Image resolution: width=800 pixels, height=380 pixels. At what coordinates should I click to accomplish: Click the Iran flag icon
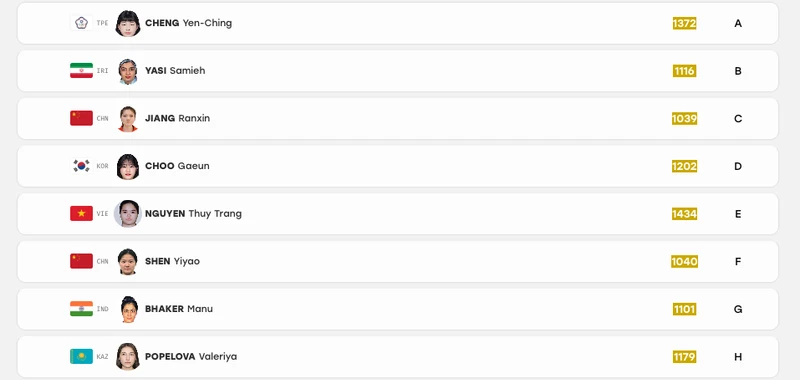(82, 70)
